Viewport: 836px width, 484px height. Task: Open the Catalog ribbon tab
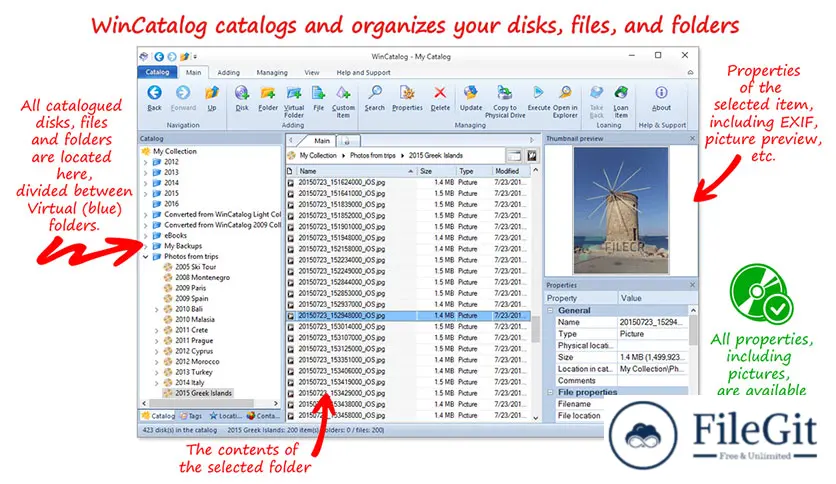coord(157,72)
